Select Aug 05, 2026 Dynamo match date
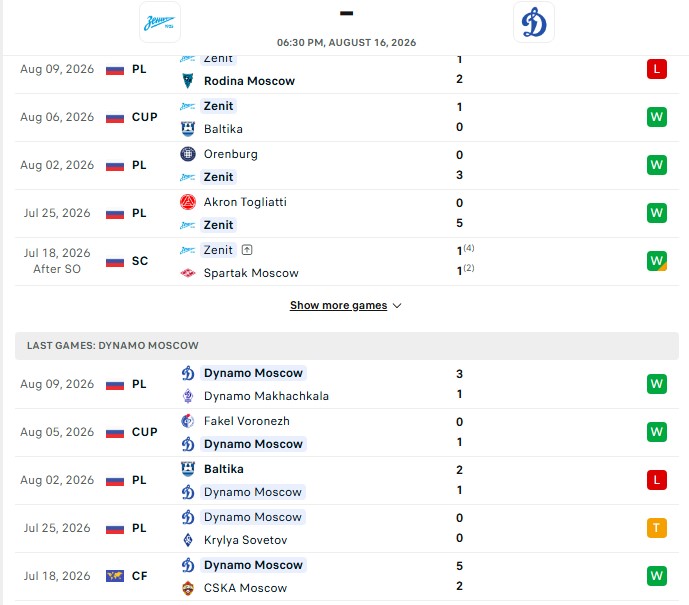The width and height of the screenshot is (689, 605). (x=57, y=432)
